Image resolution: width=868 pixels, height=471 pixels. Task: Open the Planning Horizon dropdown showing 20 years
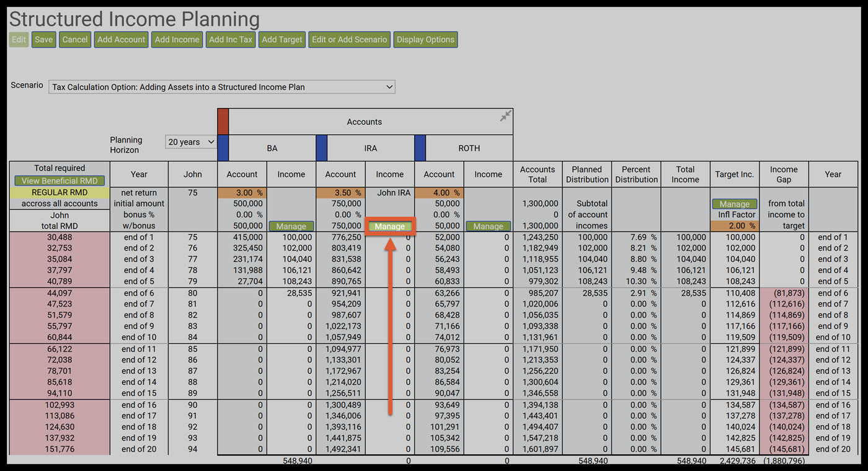(191, 142)
